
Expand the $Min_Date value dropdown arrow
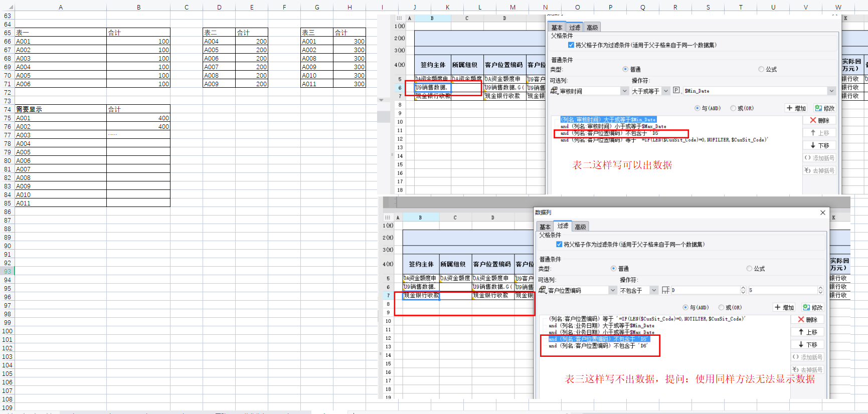[x=831, y=91]
